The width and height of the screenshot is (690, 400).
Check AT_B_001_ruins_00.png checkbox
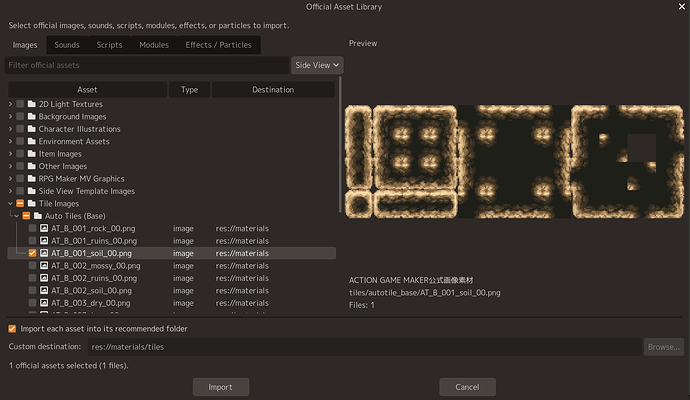(32, 241)
